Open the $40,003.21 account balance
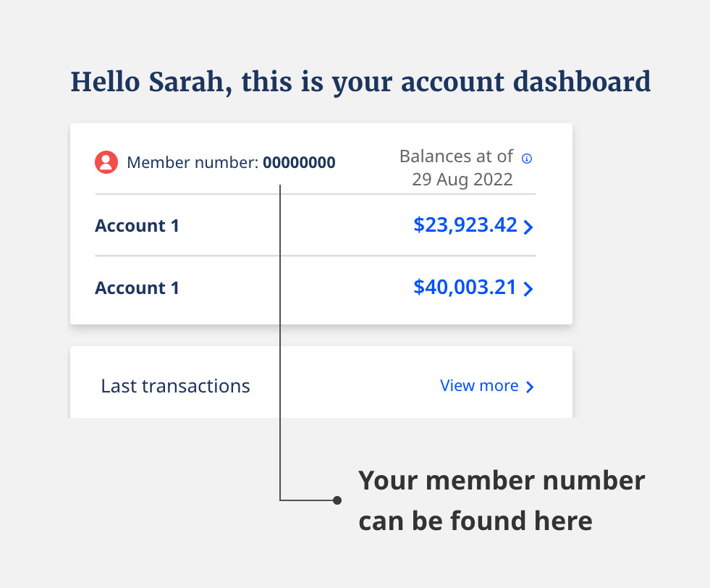The height and width of the screenshot is (588, 710). (465, 287)
